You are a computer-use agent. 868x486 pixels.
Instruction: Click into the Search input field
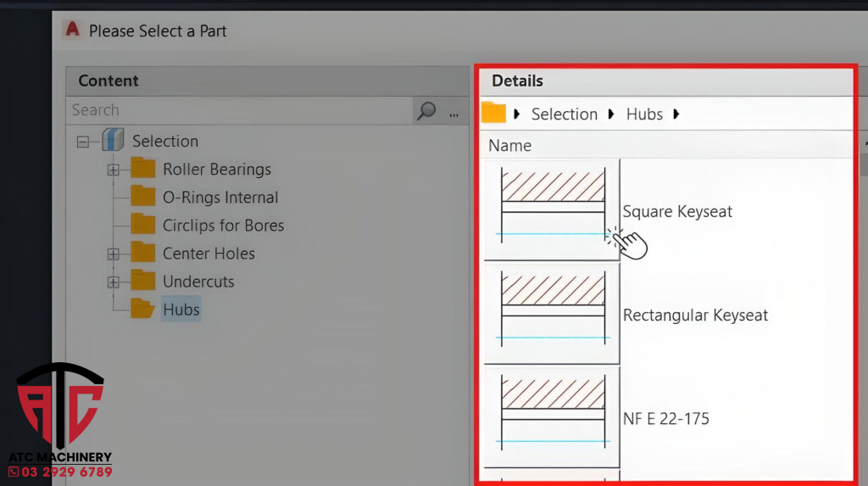click(237, 110)
